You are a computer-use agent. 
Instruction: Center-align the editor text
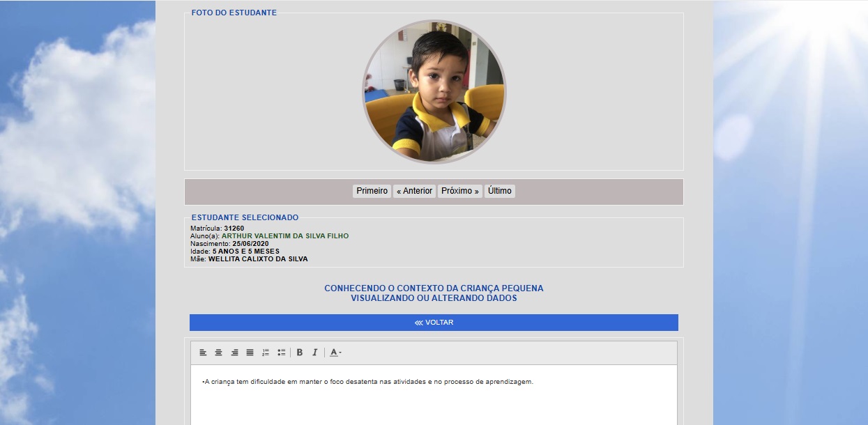[x=218, y=353]
